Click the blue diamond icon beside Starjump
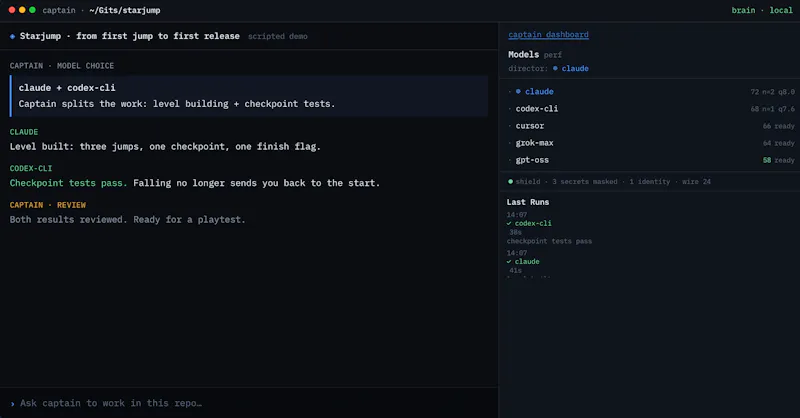This screenshot has height=418, width=800. click(x=12, y=36)
